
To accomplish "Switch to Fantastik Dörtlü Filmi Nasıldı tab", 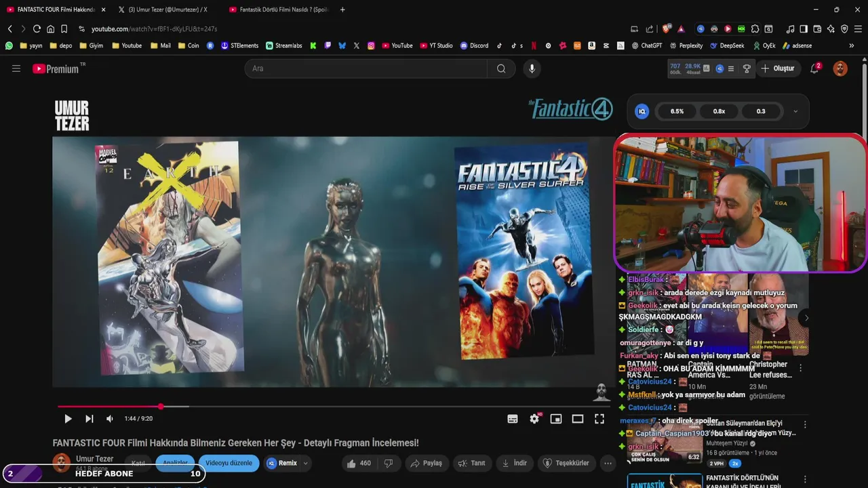I will coord(279,9).
